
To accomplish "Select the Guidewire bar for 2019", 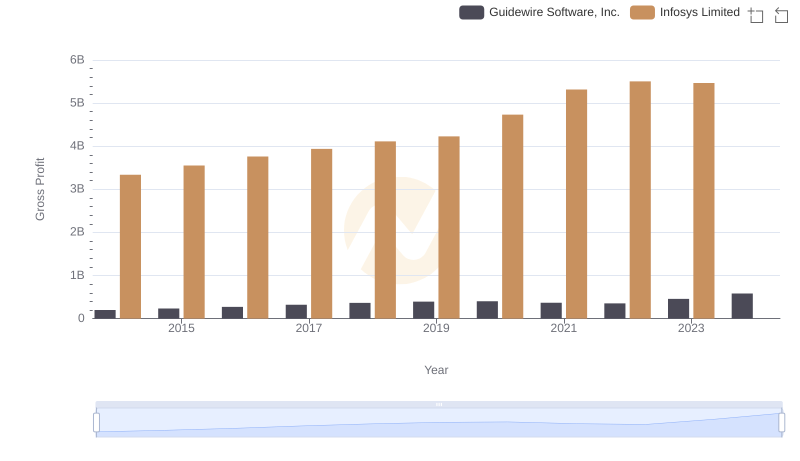I will click(423, 310).
